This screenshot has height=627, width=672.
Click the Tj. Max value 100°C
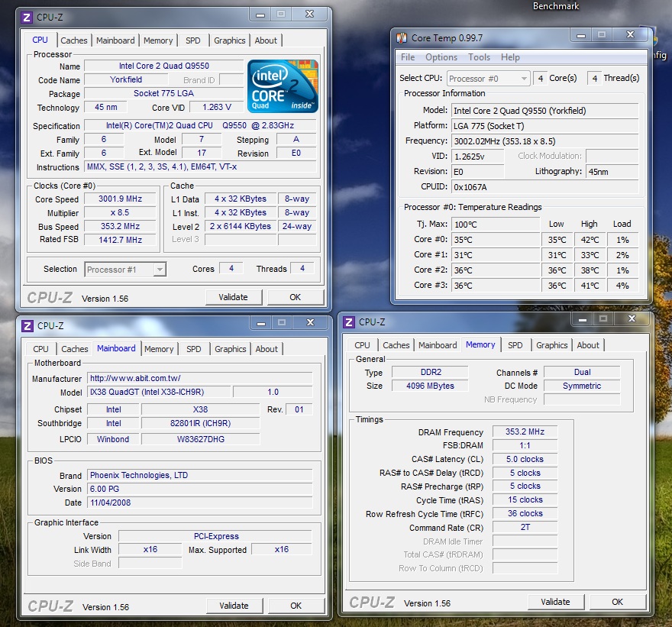[496, 224]
